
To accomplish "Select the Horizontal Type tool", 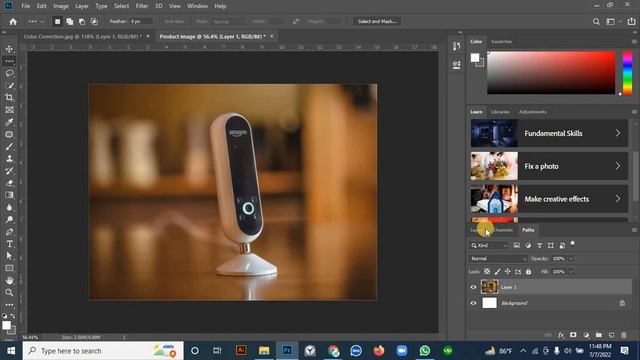I will click(x=9, y=244).
